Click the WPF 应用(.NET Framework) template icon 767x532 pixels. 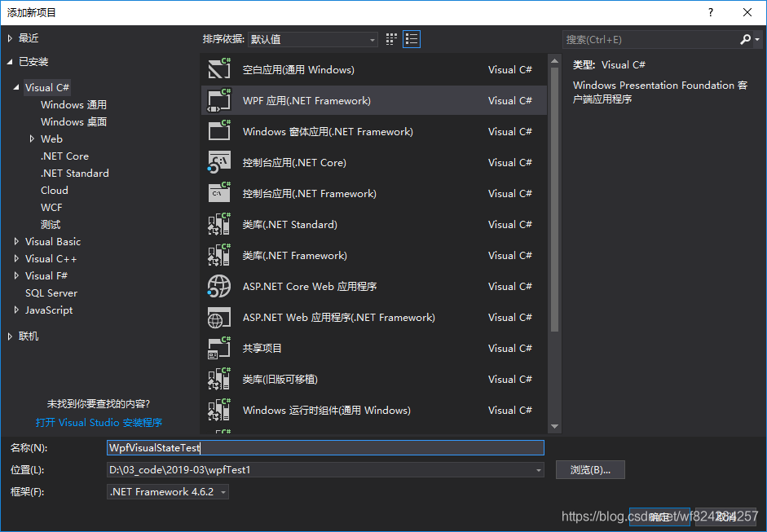click(x=219, y=100)
